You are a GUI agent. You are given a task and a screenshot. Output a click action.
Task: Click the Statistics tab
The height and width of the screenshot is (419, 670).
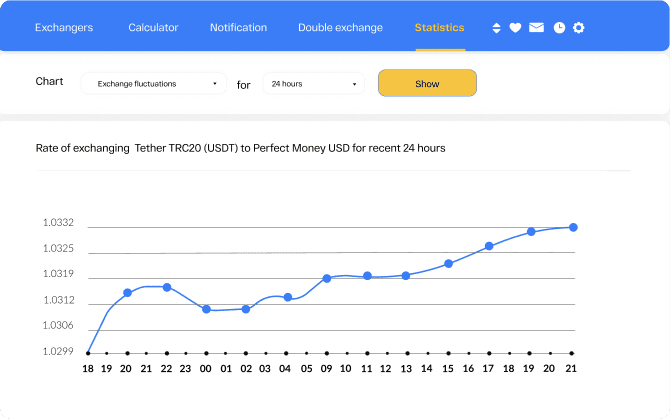coord(439,28)
